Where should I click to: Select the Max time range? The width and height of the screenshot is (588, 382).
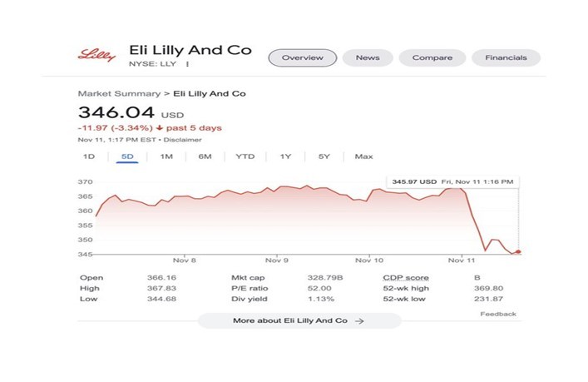pos(363,156)
